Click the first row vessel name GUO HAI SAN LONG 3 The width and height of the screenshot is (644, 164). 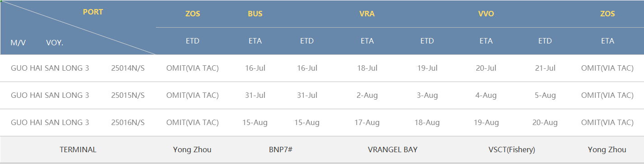pyautogui.click(x=50, y=68)
